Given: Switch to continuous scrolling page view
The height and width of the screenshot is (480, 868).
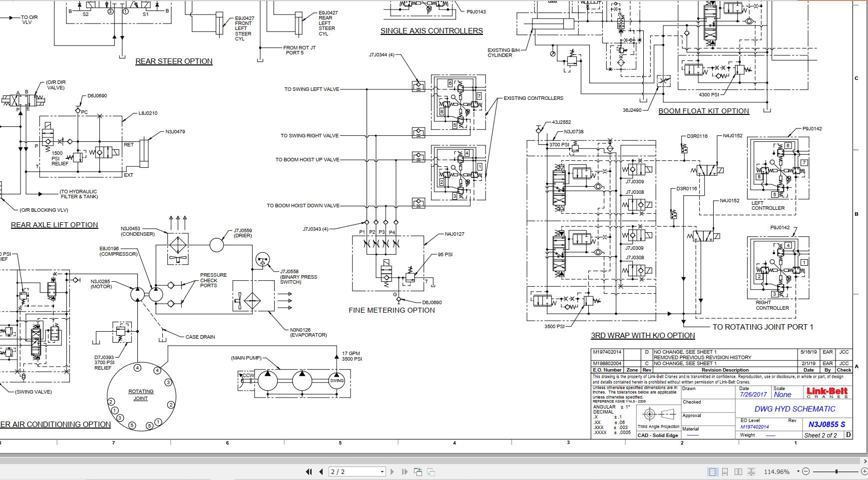Looking at the screenshot, I should (725, 472).
